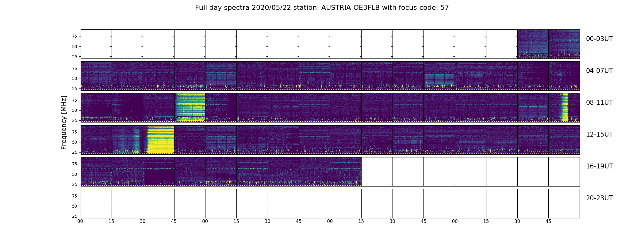Click the 25 MHz tick in the 20-23UT row
This screenshot has width=644, height=245.
click(75, 216)
